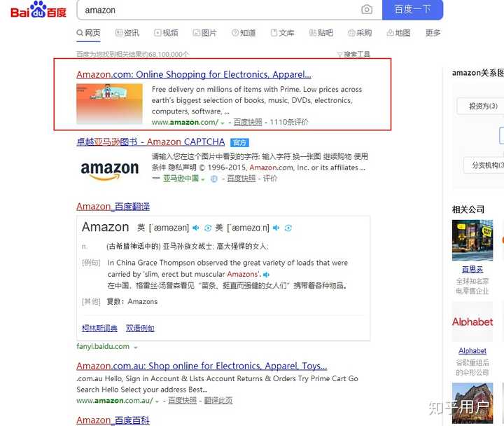Click the 投资方(3) button

click(481, 106)
